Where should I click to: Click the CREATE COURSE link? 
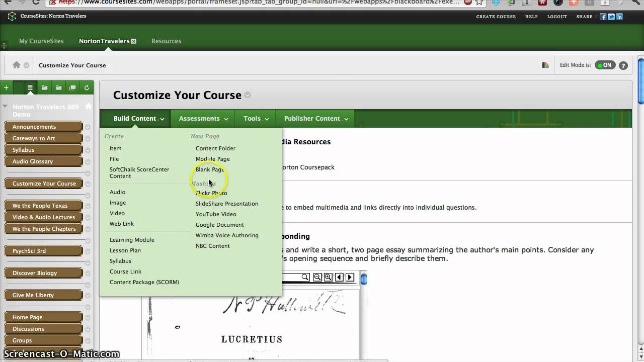point(496,17)
